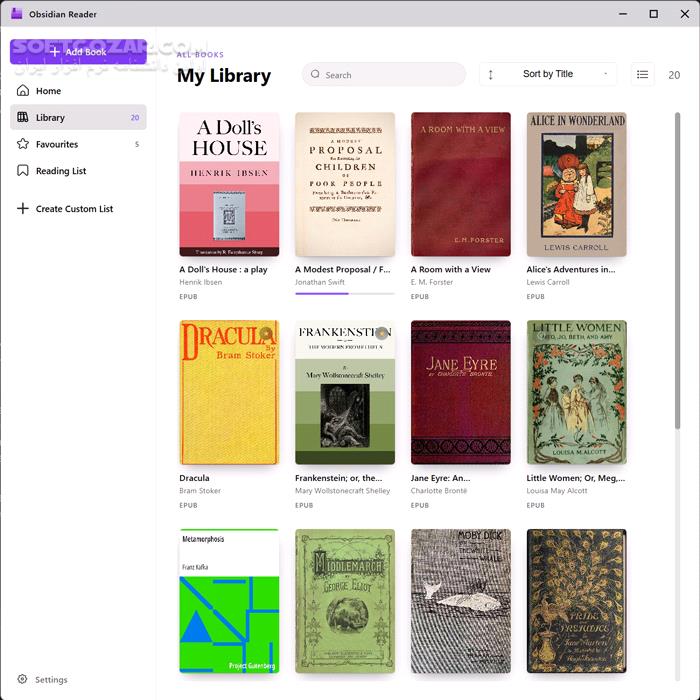Click the book count '20' next to view toggle

pos(674,75)
